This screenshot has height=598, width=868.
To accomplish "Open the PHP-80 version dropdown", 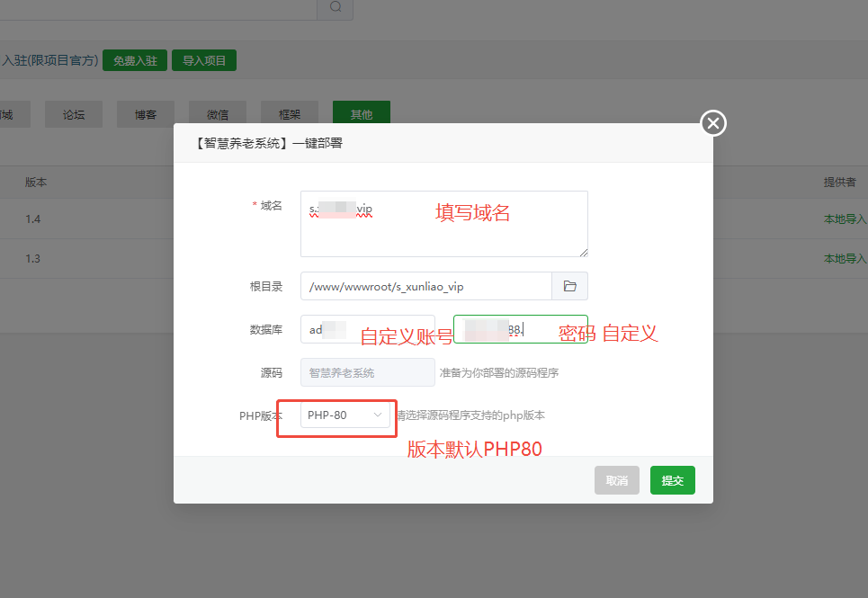I will click(345, 415).
